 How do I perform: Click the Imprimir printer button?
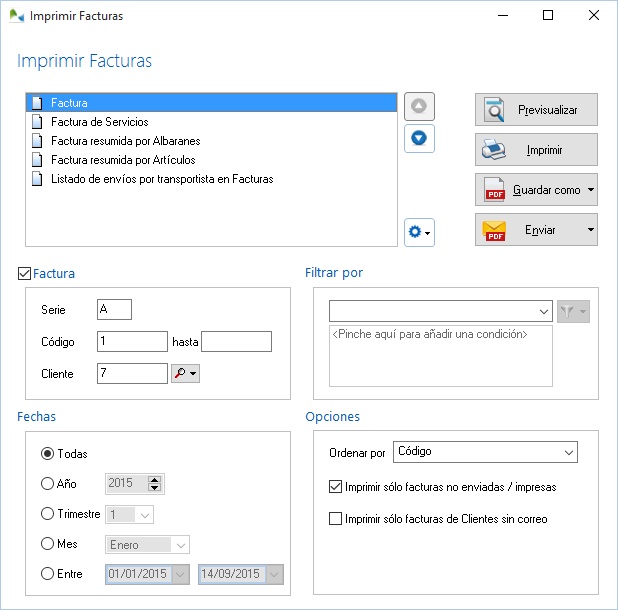tap(536, 150)
